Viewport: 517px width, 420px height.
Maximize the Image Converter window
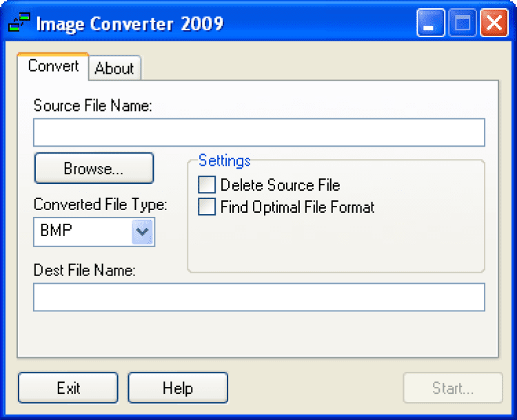[462, 25]
